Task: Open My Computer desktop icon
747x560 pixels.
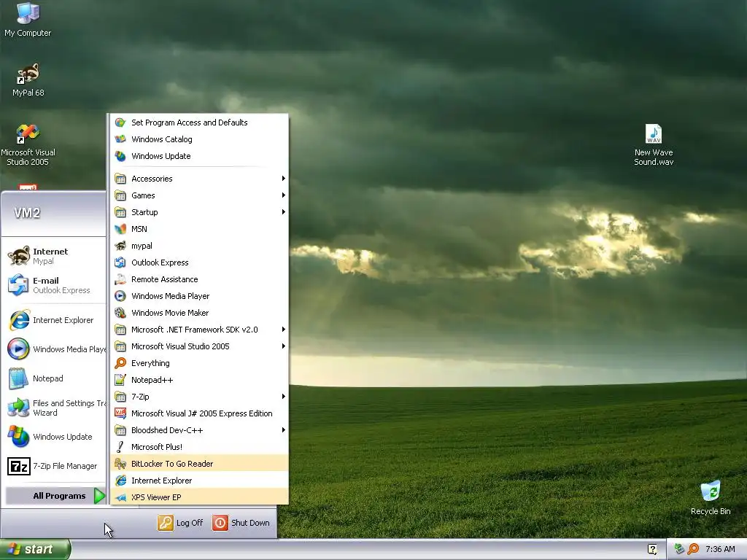Action: (x=28, y=19)
